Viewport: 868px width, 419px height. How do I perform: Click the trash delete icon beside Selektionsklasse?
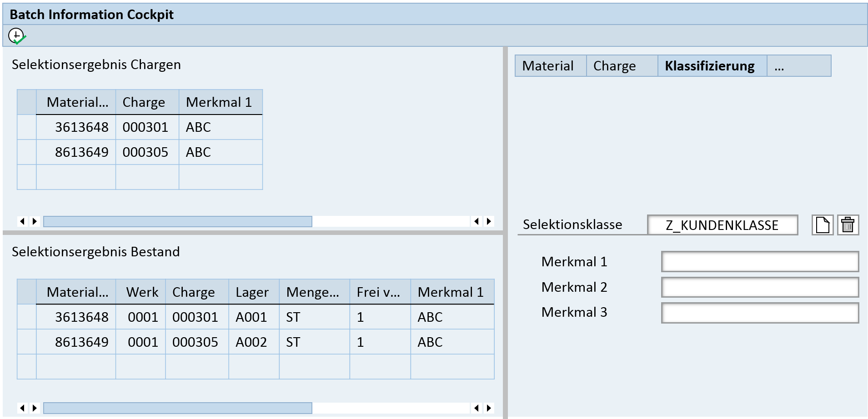848,225
